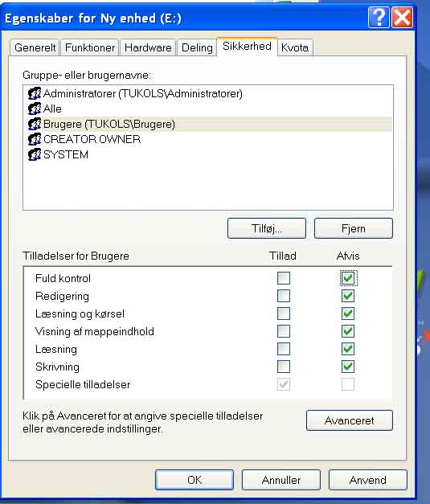Viewport: 430px width, 504px height.
Task: Open Avanceret permission settings
Action: (350, 420)
